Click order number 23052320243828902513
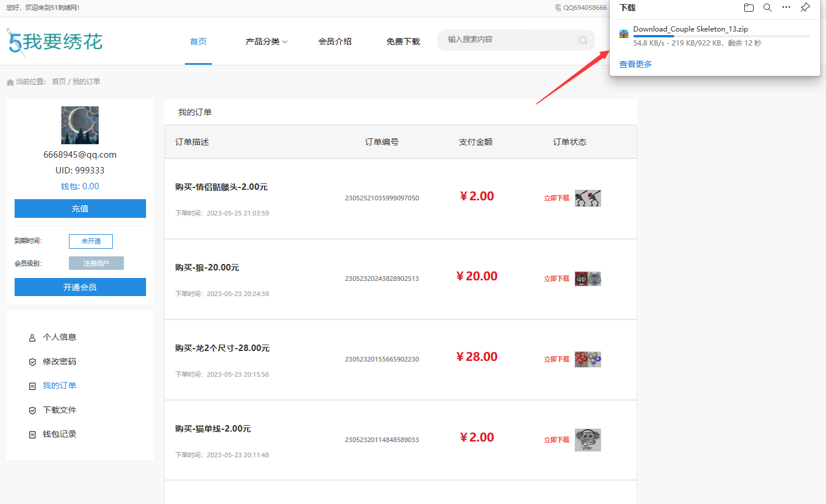The image size is (826, 504). coord(382,279)
